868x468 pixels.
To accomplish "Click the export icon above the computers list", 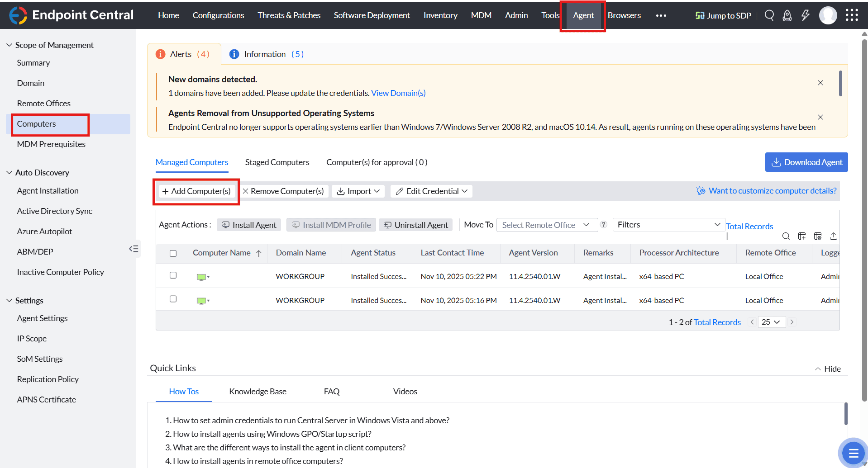I will click(834, 236).
